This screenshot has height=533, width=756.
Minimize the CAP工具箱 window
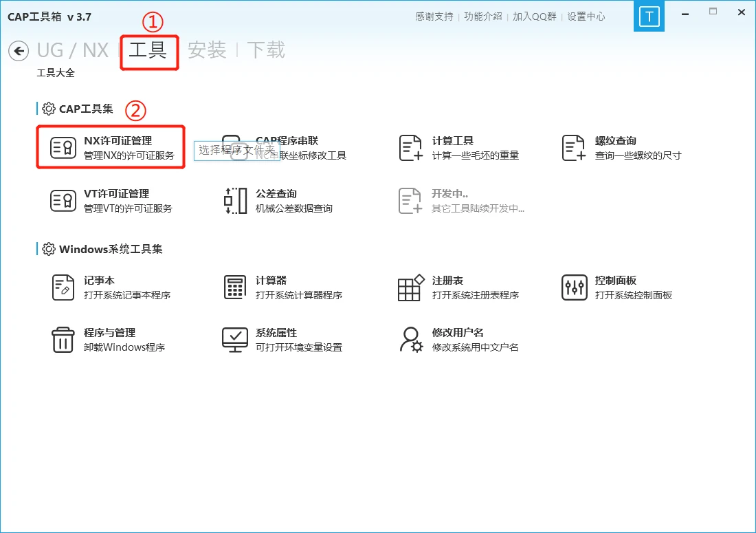pos(685,14)
